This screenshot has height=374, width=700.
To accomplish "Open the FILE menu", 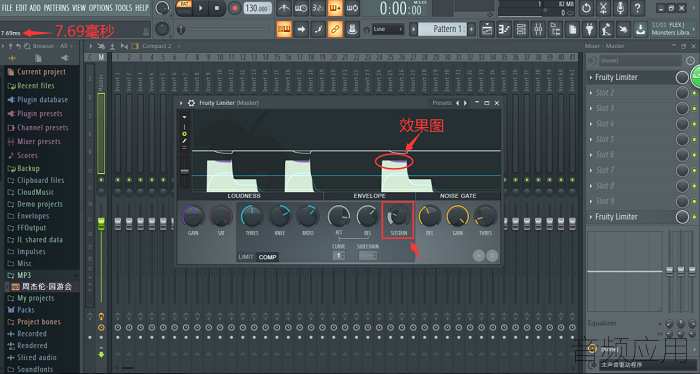I will (7, 8).
